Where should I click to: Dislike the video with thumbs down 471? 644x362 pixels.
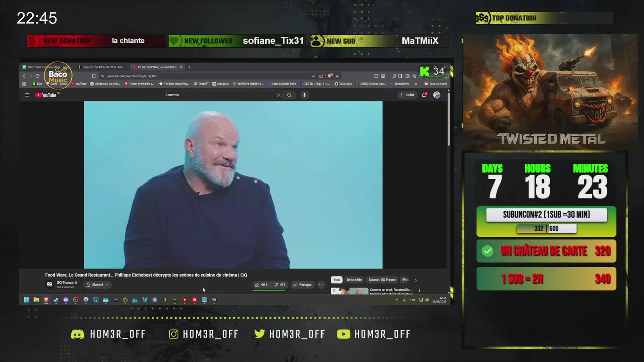tap(279, 285)
